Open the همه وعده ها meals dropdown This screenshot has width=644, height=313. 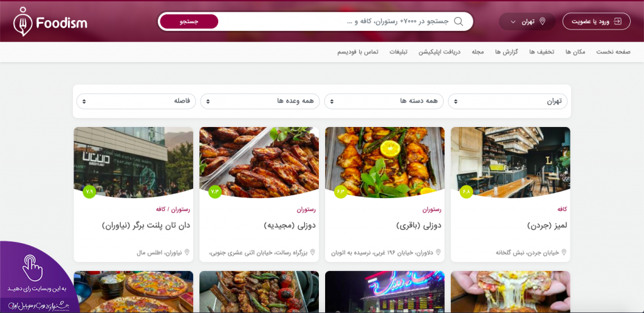[260, 101]
